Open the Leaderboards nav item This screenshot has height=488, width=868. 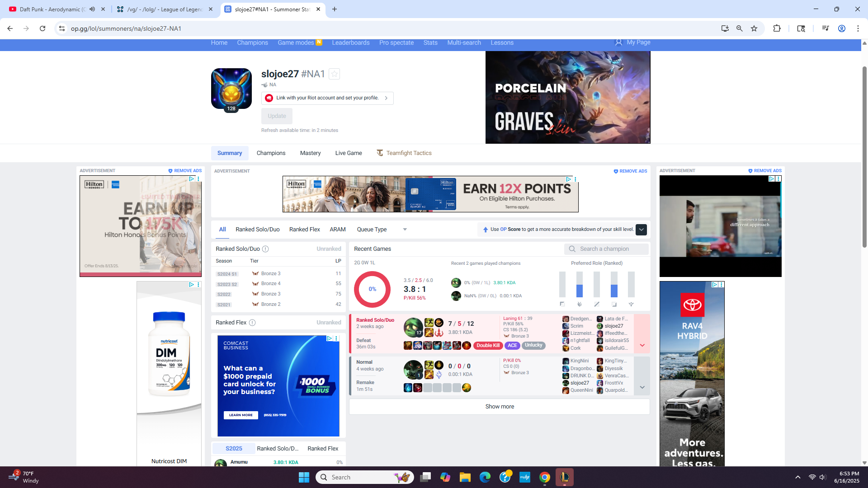[x=350, y=43]
